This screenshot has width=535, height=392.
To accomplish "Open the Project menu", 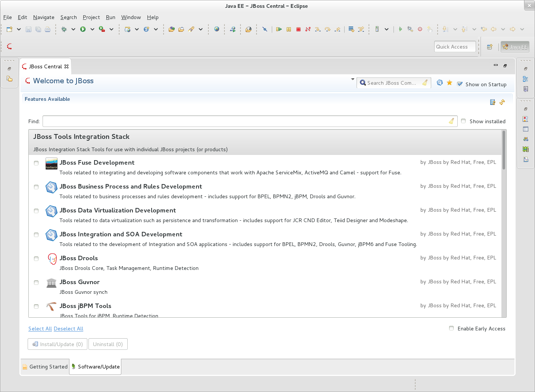I will coord(91,17).
